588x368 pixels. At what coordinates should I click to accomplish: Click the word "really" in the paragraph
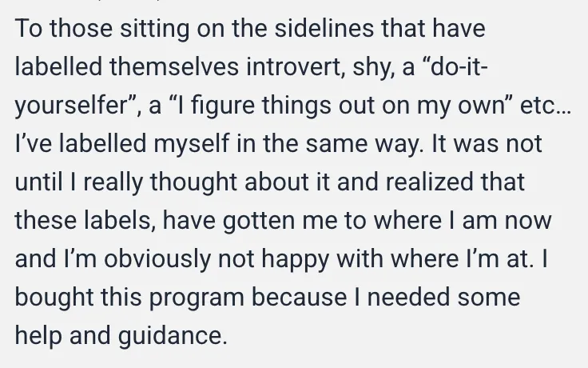(113, 183)
